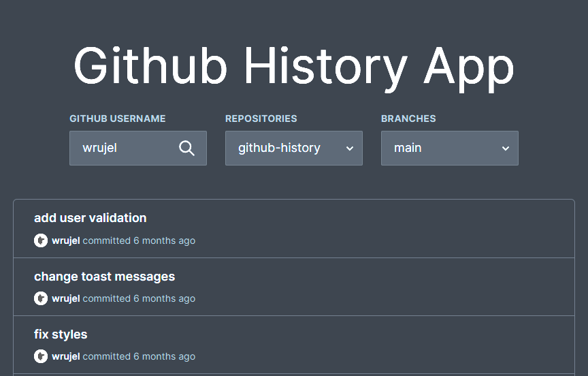588x376 pixels.
Task: Expand the Branches dropdown chevron
Action: click(x=506, y=148)
